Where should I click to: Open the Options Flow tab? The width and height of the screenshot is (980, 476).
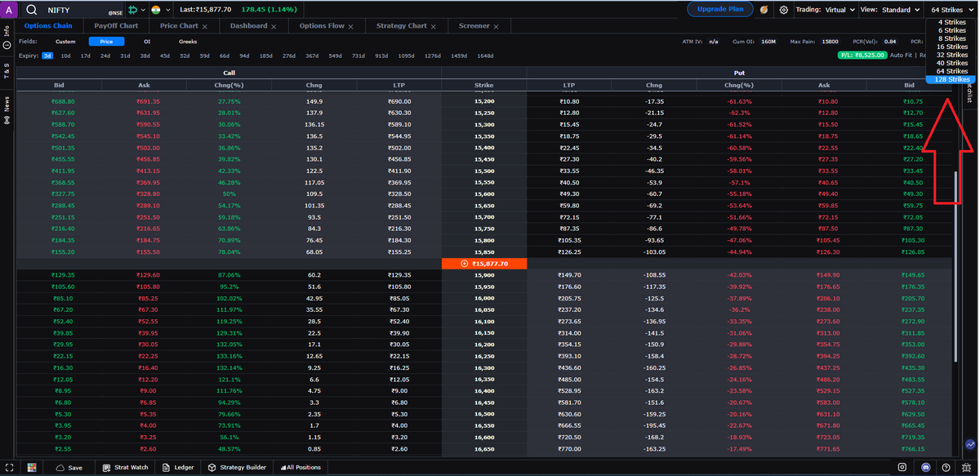pos(322,26)
